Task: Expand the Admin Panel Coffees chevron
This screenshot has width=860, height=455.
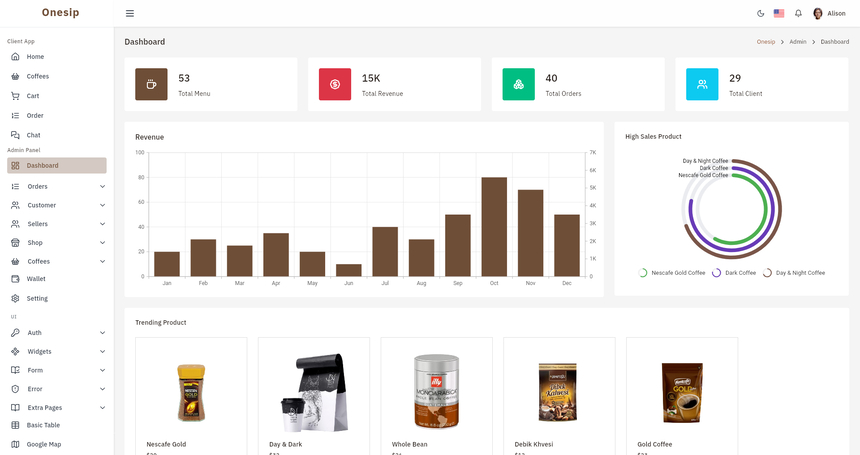Action: [x=103, y=261]
